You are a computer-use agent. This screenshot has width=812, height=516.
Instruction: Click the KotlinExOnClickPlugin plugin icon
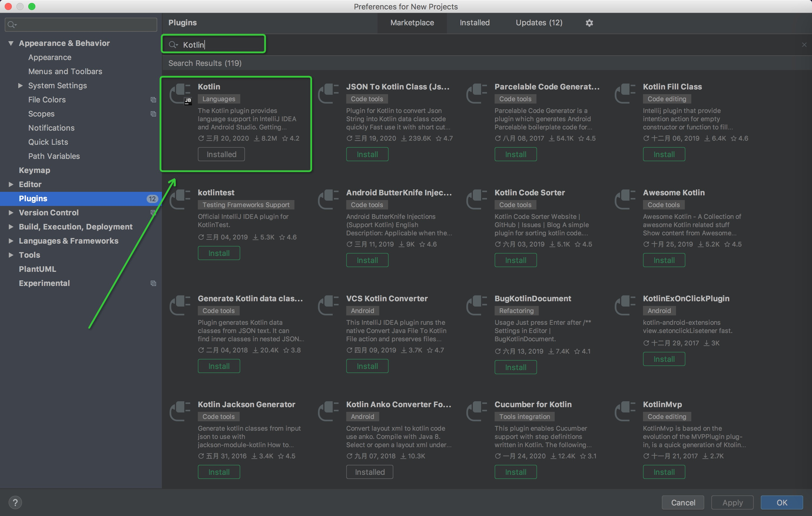coord(625,305)
